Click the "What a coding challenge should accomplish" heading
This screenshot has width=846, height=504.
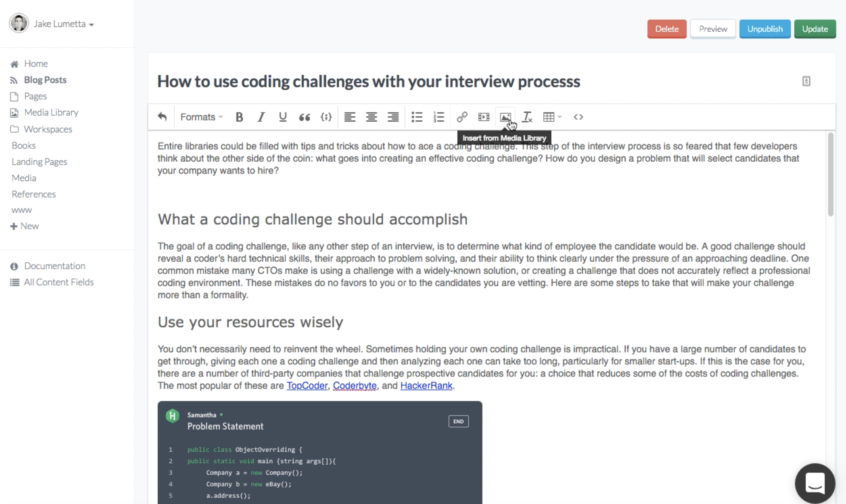coord(312,219)
